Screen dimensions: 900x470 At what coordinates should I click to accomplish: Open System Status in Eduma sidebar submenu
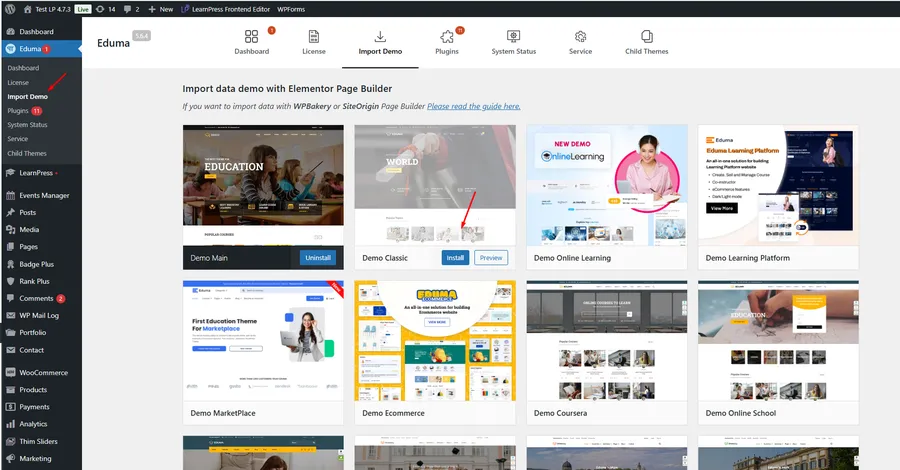[x=27, y=125]
